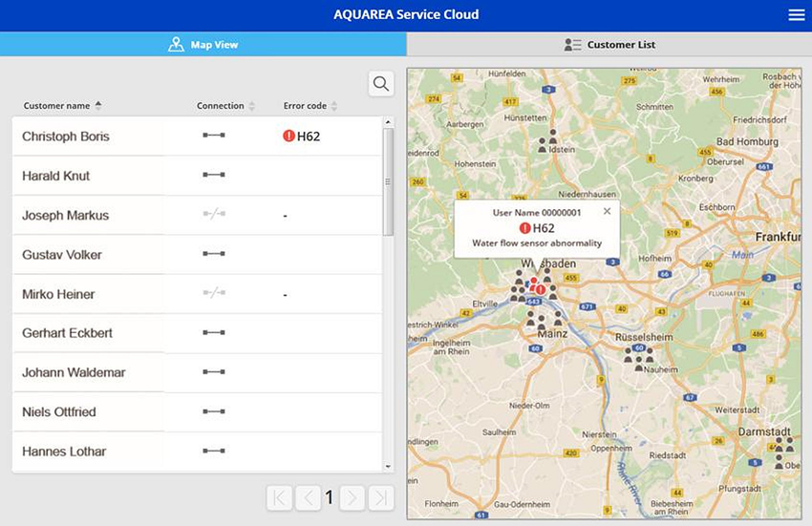Go to previous page of customer list

click(x=309, y=498)
